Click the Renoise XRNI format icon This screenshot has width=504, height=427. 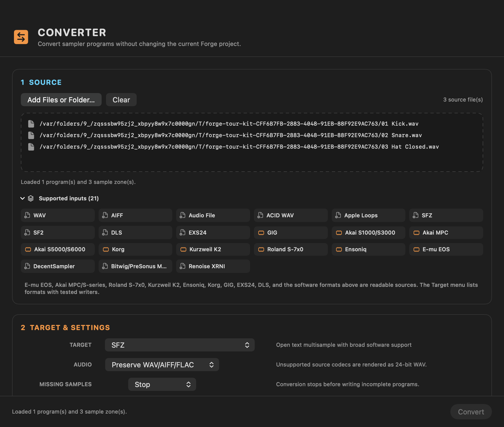(x=182, y=266)
